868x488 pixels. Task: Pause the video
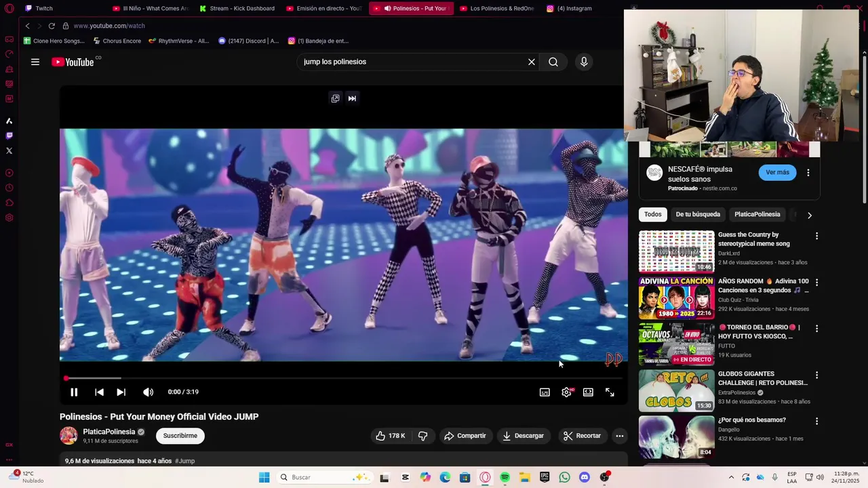74,392
